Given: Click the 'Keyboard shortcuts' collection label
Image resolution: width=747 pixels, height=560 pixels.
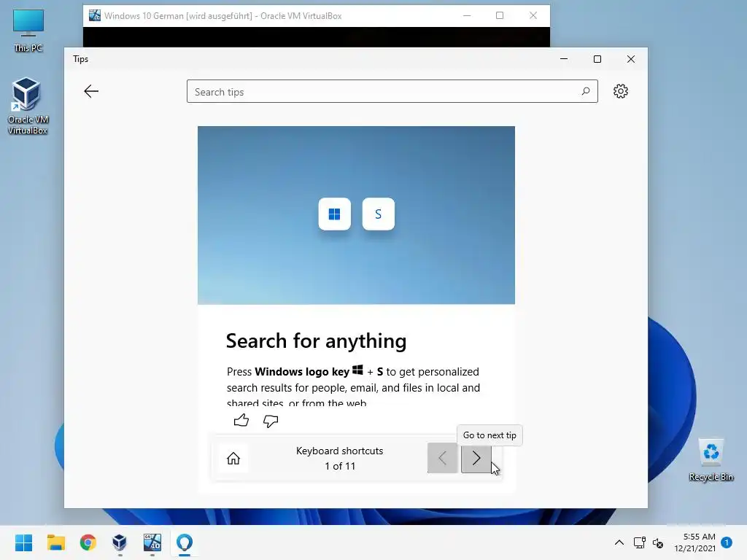Looking at the screenshot, I should 340,451.
